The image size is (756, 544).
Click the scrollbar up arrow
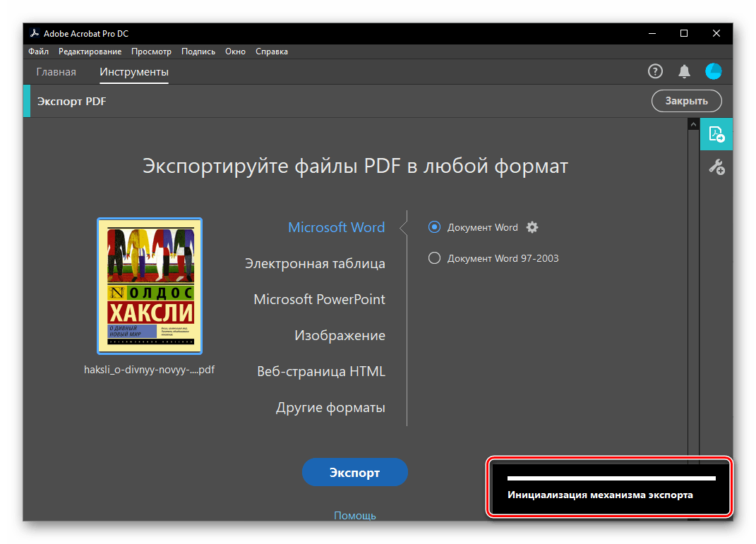click(693, 124)
